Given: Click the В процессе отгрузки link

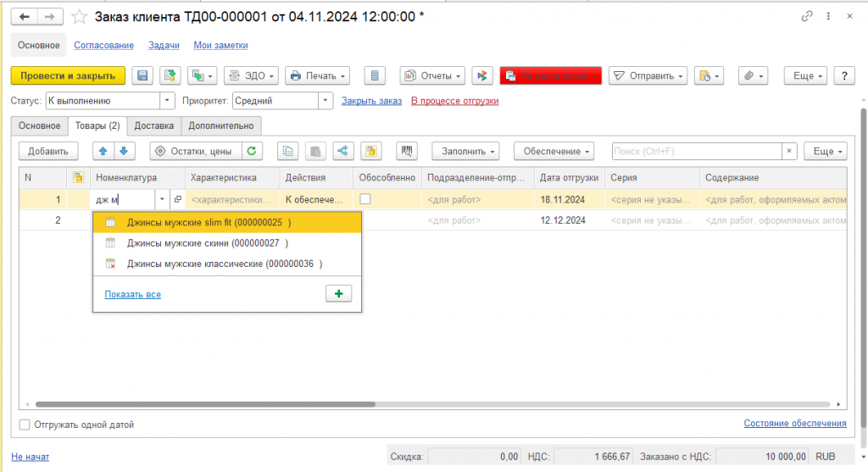Looking at the screenshot, I should [x=454, y=101].
